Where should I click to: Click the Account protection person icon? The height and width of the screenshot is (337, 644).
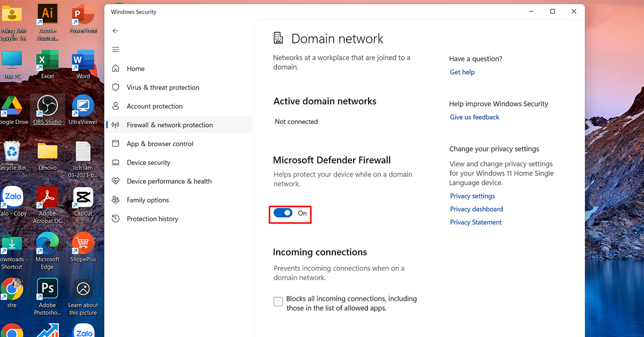(115, 106)
